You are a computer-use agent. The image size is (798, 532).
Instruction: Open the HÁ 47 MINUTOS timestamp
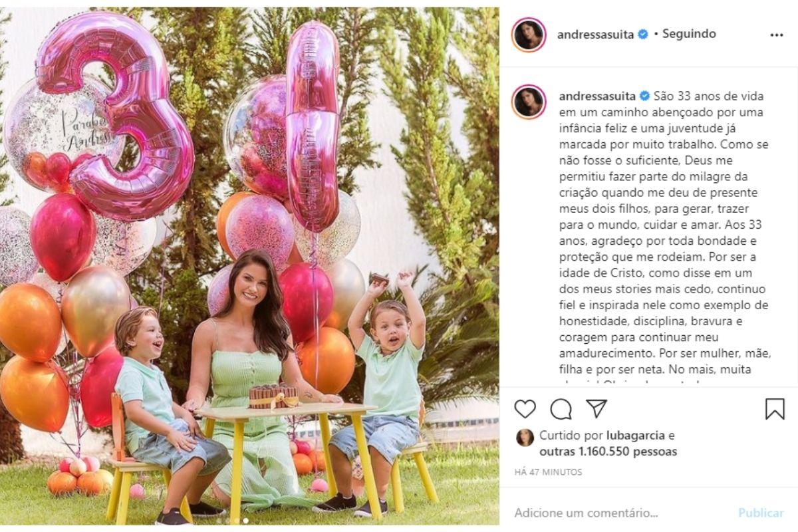548,472
